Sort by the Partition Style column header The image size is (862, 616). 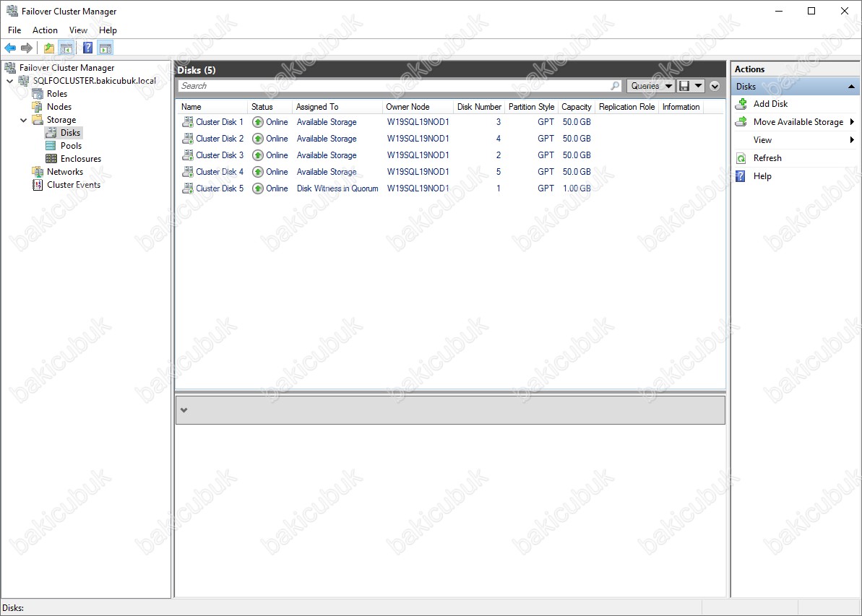click(531, 107)
